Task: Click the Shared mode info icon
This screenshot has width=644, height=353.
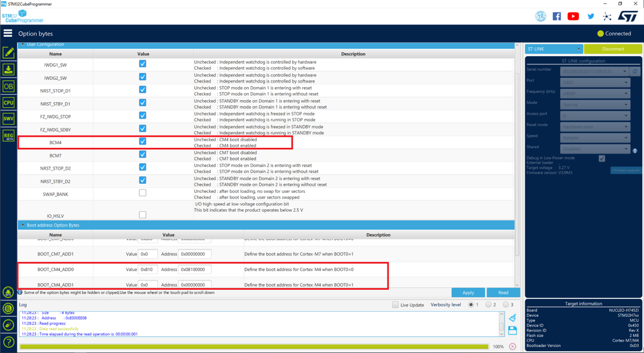Action: pyautogui.click(x=635, y=151)
